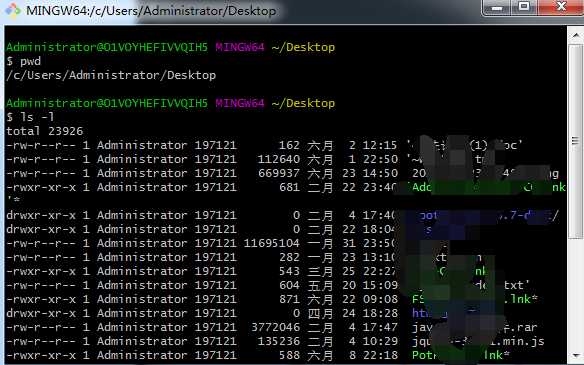This screenshot has width=584, height=365.
Task: Click the 'total 23926' line
Action: point(45,131)
